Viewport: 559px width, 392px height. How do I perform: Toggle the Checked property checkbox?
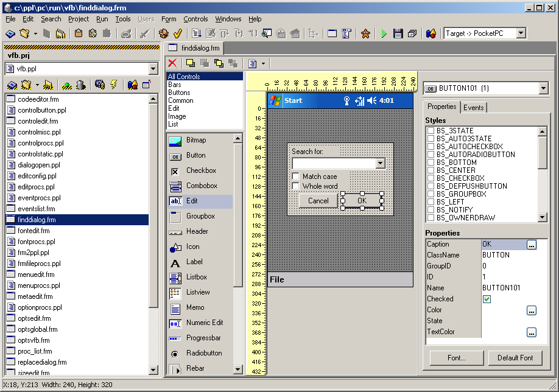click(x=487, y=299)
